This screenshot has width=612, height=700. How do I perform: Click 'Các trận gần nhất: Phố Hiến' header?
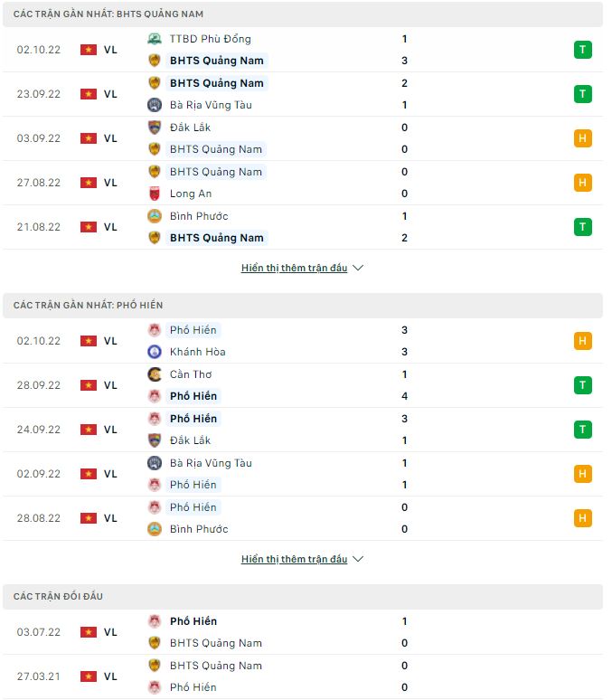point(89,306)
